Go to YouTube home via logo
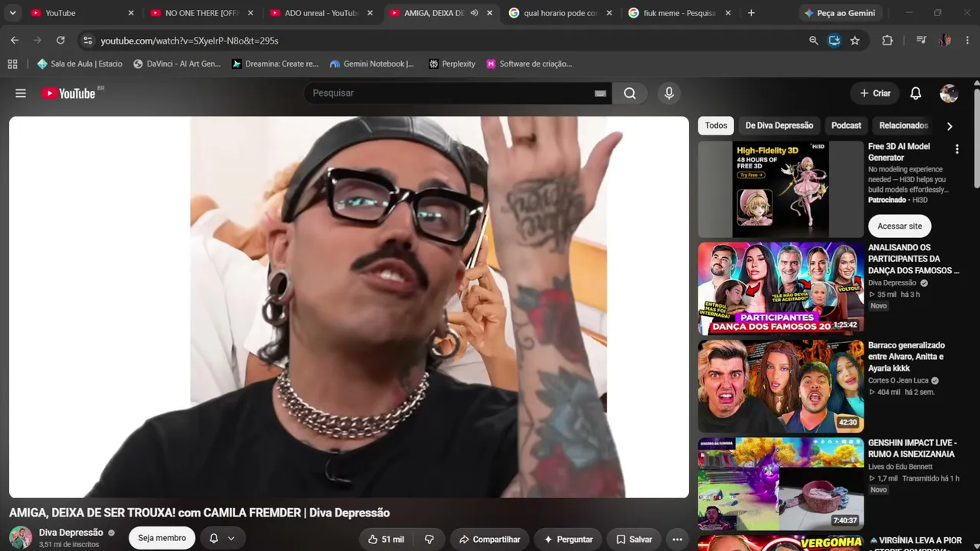 click(x=68, y=93)
